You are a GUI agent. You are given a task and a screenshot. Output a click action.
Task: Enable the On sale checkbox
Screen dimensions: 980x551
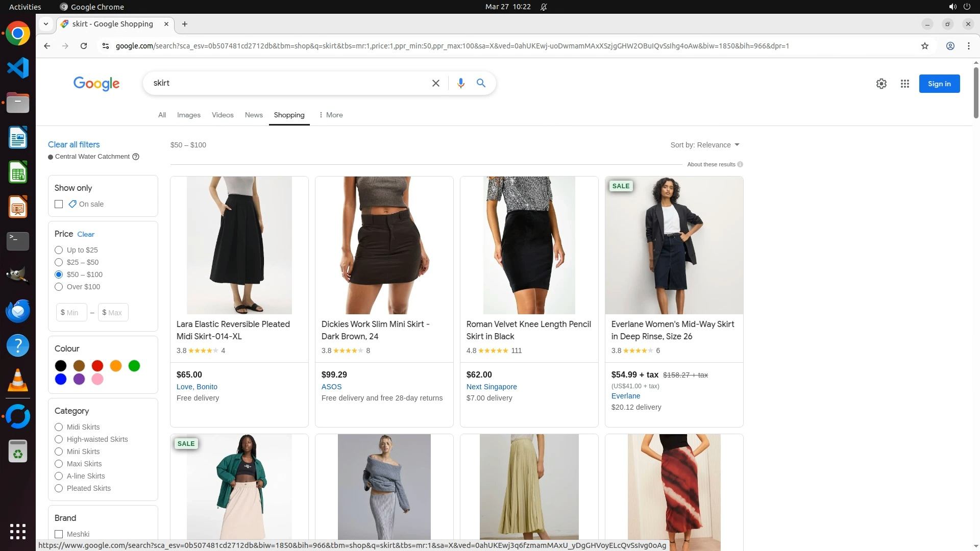(x=59, y=204)
